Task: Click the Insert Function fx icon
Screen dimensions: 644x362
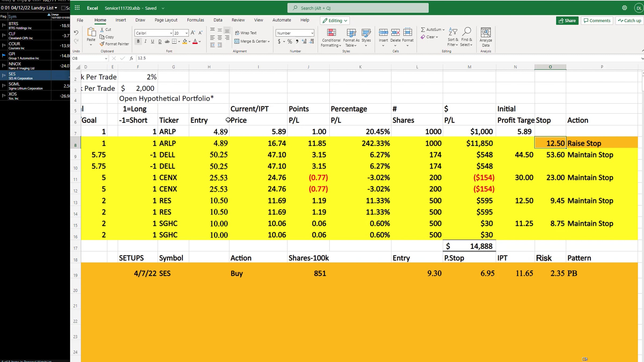Action: click(x=131, y=58)
